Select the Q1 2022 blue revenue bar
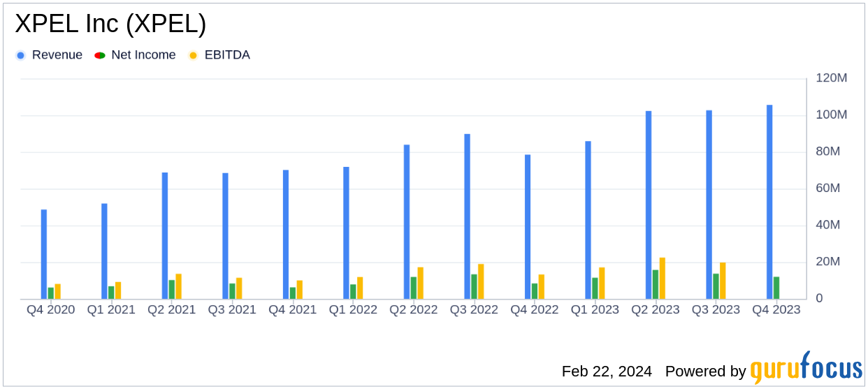This screenshot has height=389, width=868. [346, 233]
